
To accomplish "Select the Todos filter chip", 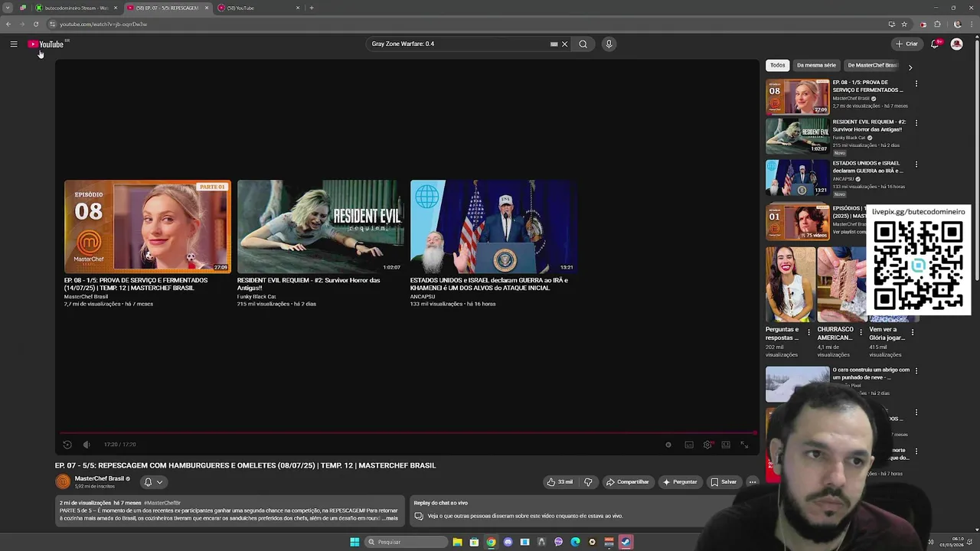I will tap(777, 66).
